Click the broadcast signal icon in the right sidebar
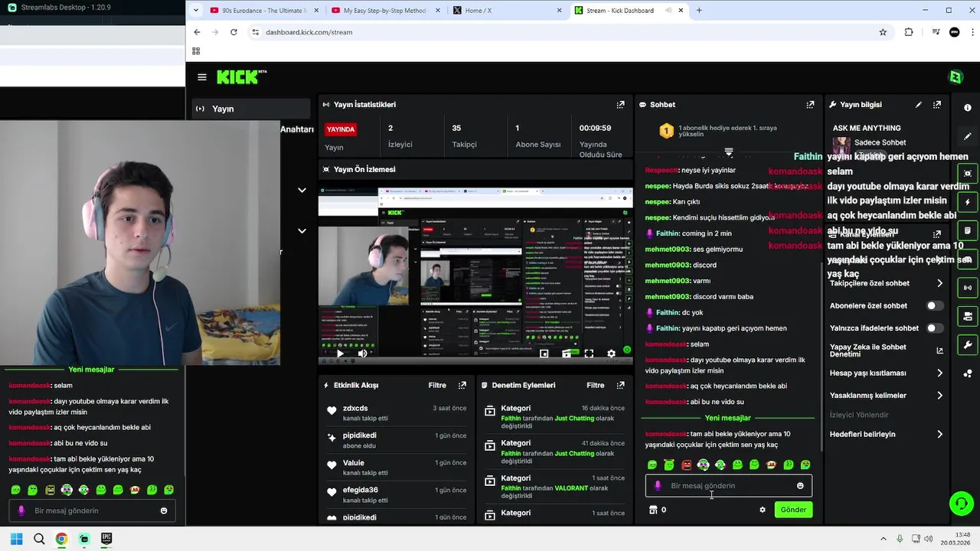 click(x=968, y=288)
